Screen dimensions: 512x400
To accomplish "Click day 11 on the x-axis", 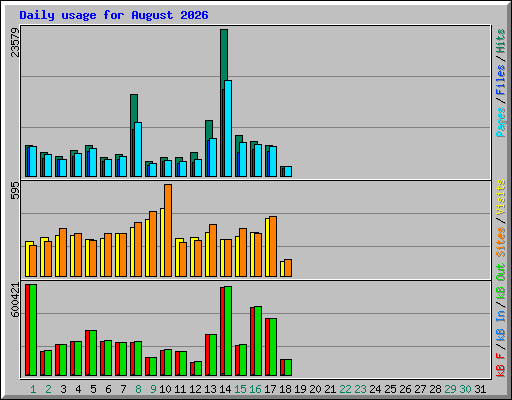I will point(180,389).
